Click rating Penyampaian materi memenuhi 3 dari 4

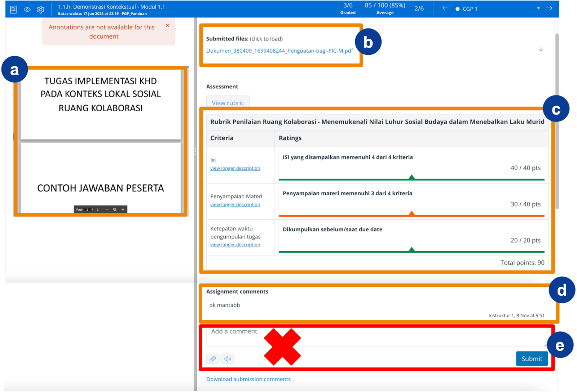[347, 193]
